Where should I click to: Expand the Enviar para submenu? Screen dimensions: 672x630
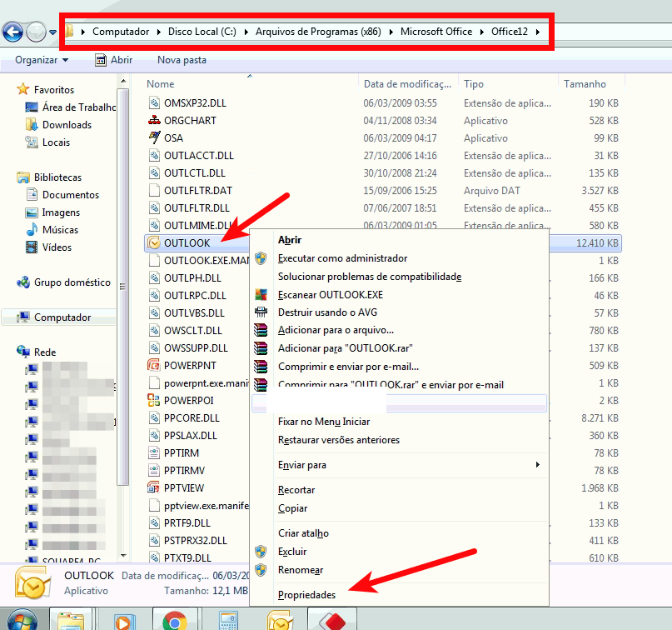[537, 465]
